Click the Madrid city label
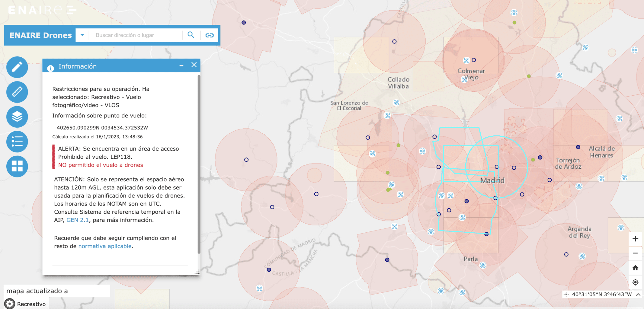 tap(492, 180)
